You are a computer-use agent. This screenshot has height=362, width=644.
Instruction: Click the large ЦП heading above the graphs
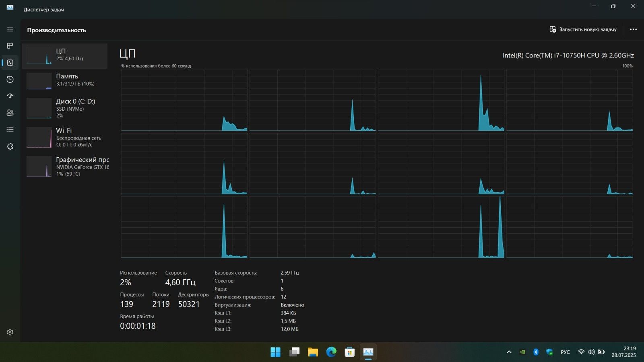click(128, 53)
